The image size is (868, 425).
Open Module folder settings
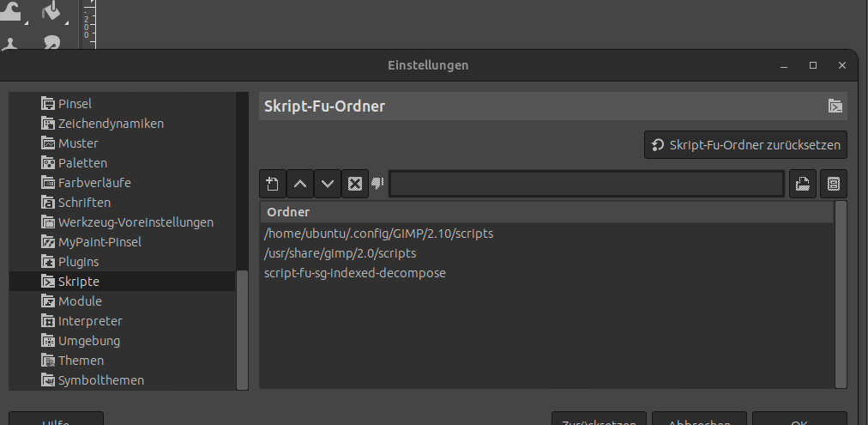[80, 301]
